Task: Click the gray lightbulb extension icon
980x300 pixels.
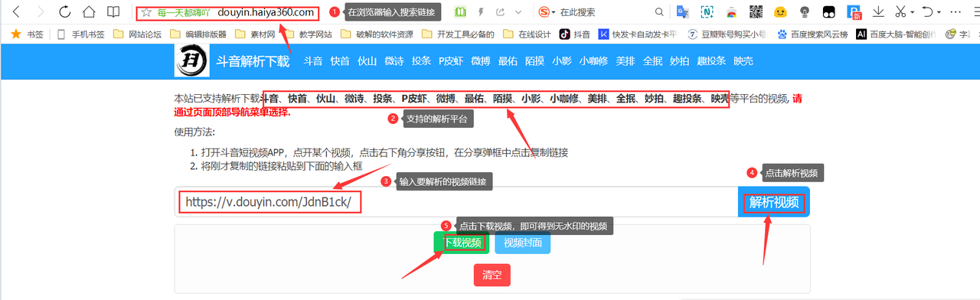Action: (804, 12)
